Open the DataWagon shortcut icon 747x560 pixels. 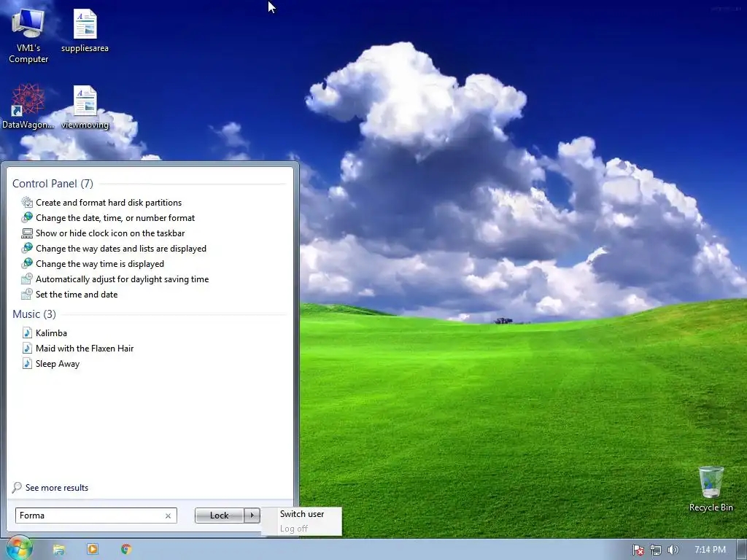pyautogui.click(x=28, y=106)
